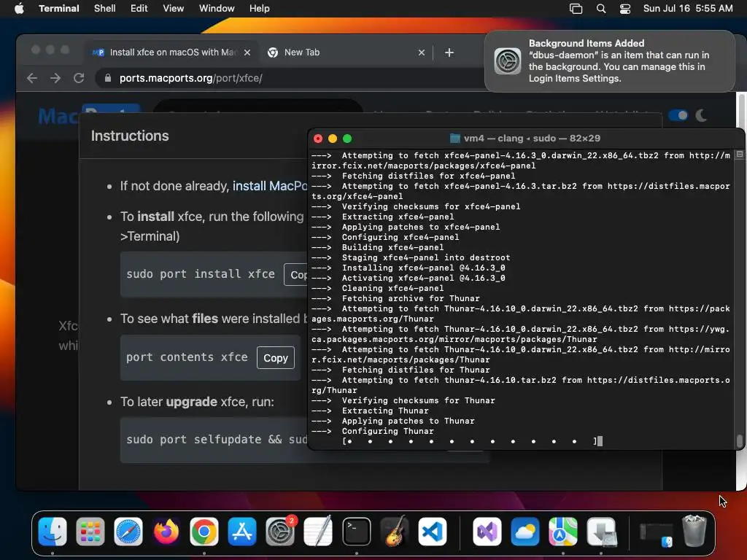The width and height of the screenshot is (747, 560).
Task: Open the minimized window thumbnail in the Dock
Action: (656, 533)
